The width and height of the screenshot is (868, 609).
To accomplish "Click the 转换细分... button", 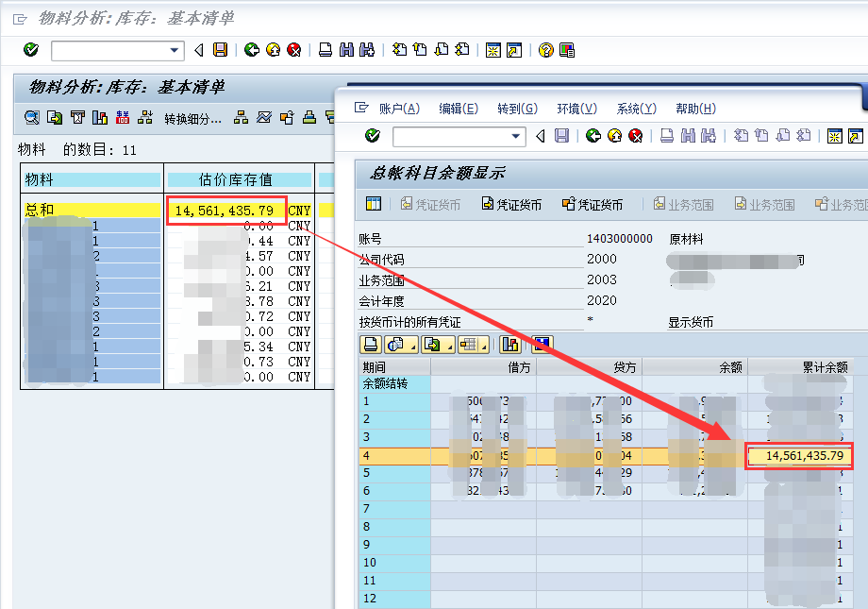I will tap(192, 118).
